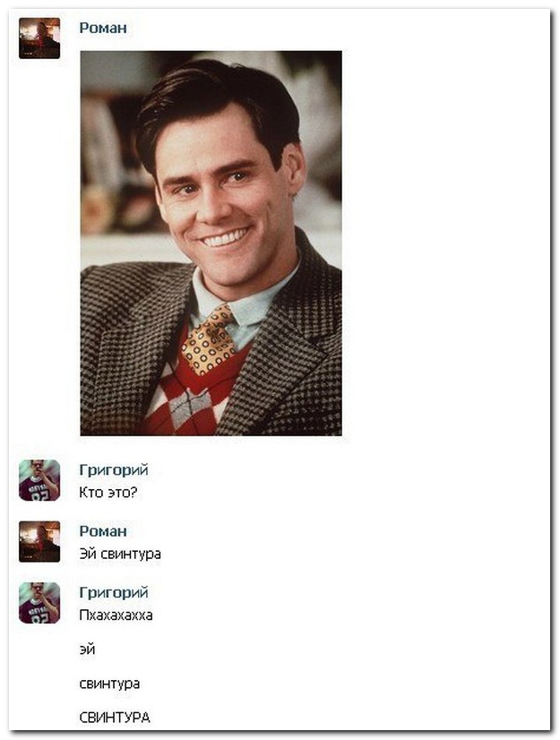Image resolution: width=560 pixels, height=740 pixels.
Task: Select the lowercase 'эй' message line
Action: pyautogui.click(x=87, y=650)
